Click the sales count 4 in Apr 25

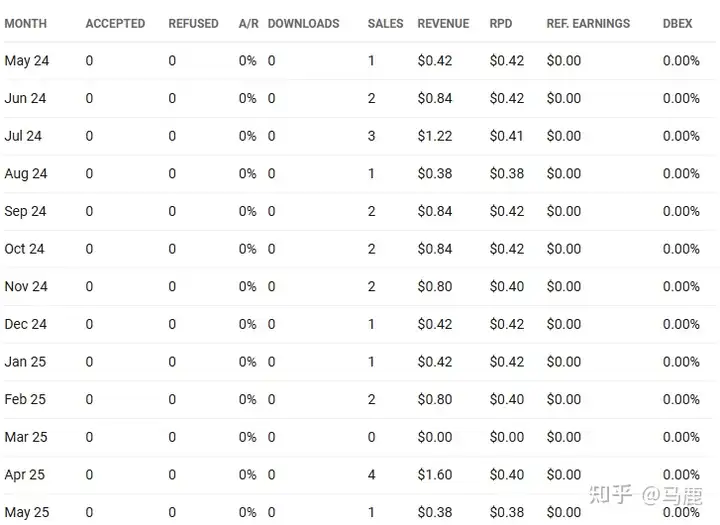tap(371, 474)
